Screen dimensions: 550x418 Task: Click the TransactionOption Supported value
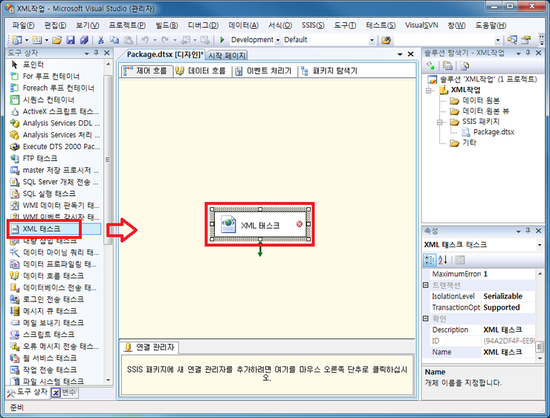[508, 307]
